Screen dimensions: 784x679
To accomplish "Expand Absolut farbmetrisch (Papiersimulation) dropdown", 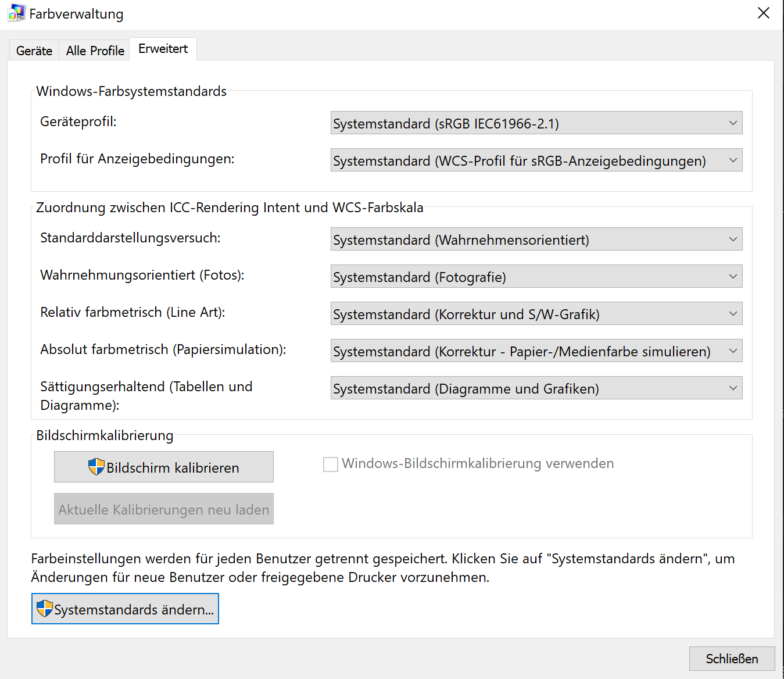I will (536, 351).
